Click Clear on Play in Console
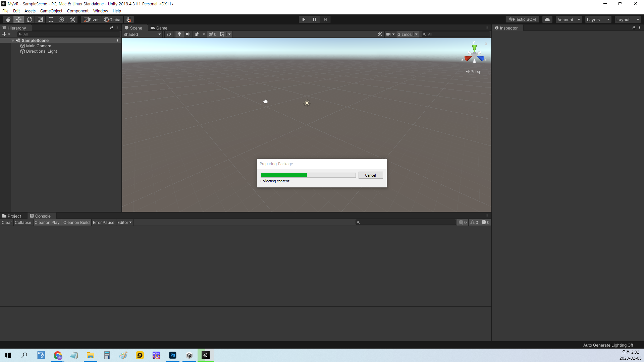 click(47, 222)
